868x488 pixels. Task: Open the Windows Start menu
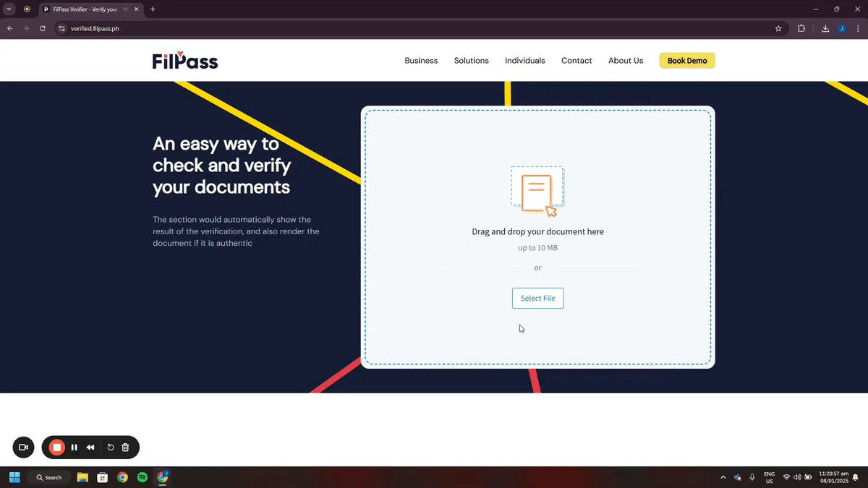[14, 477]
